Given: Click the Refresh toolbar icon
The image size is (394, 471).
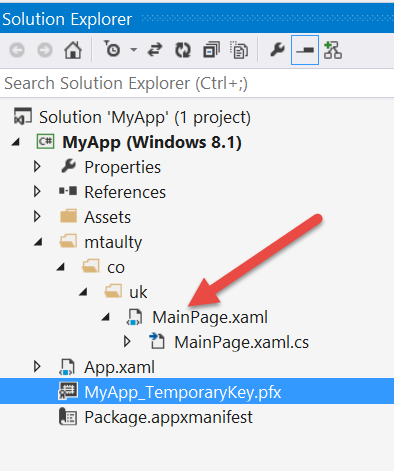Looking at the screenshot, I should tap(183, 50).
